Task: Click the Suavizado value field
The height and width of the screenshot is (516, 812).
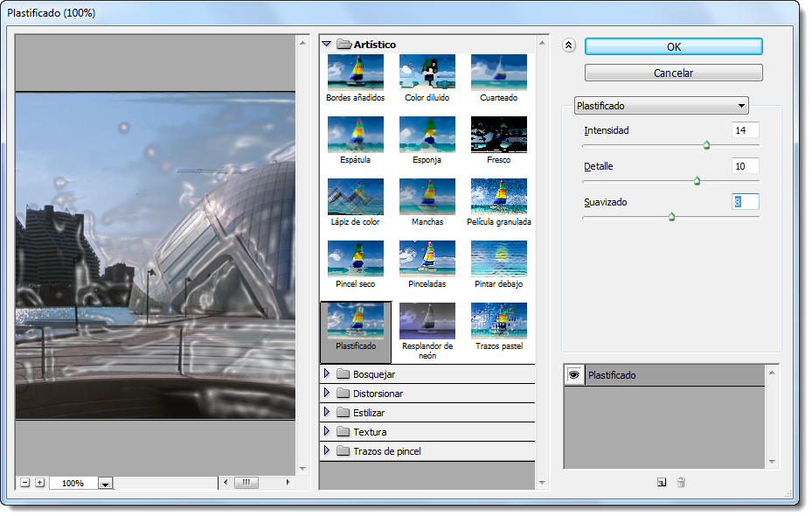Action: point(746,202)
